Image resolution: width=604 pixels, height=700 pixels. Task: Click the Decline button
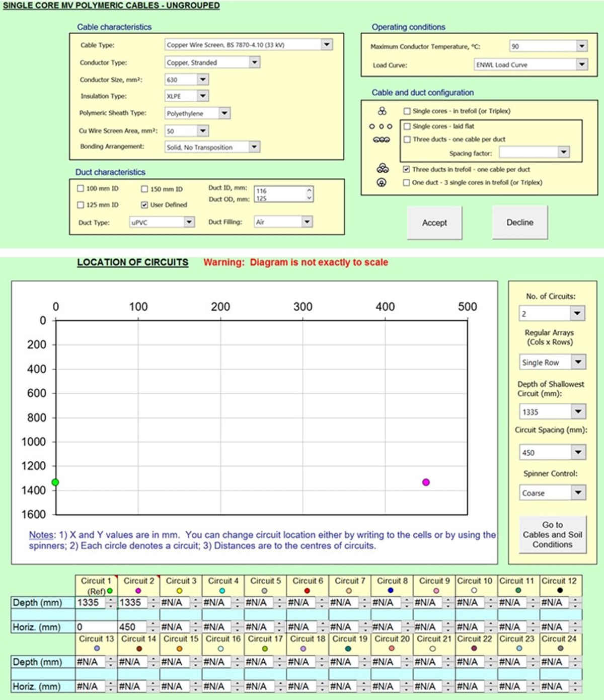(x=520, y=222)
